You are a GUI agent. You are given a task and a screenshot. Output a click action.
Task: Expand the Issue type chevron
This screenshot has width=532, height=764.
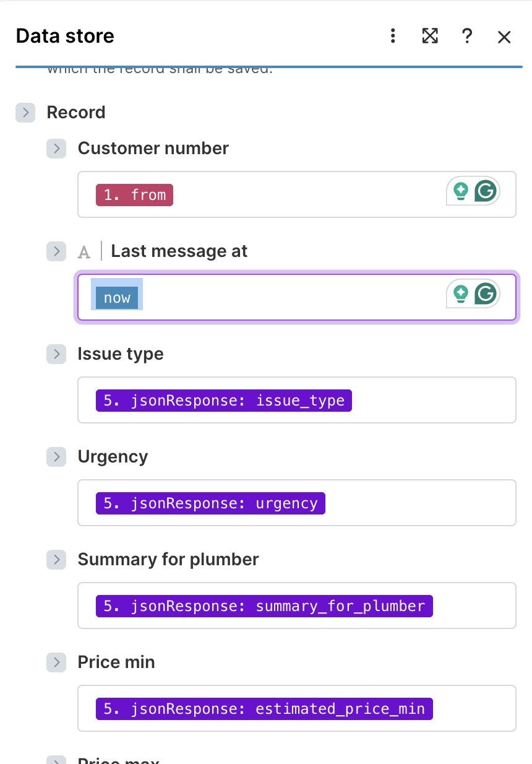[x=56, y=354]
